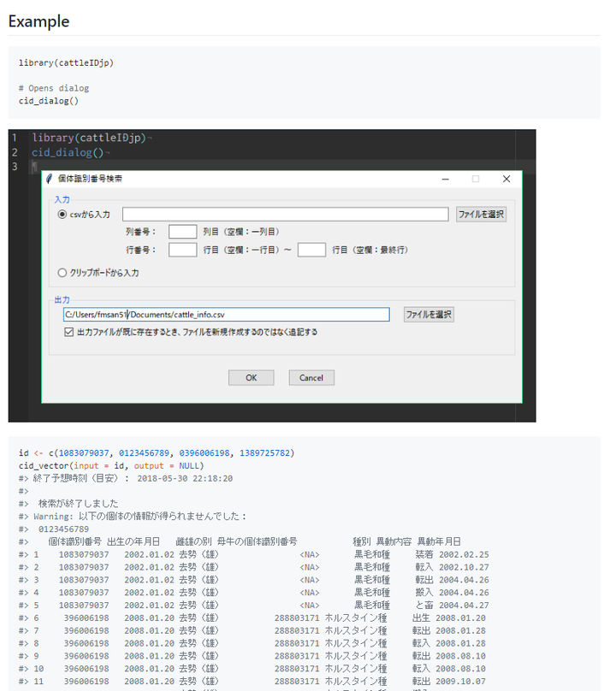Screen dimensions: 616x691
Task: Click the 列番号 column number field
Action: coord(182,232)
